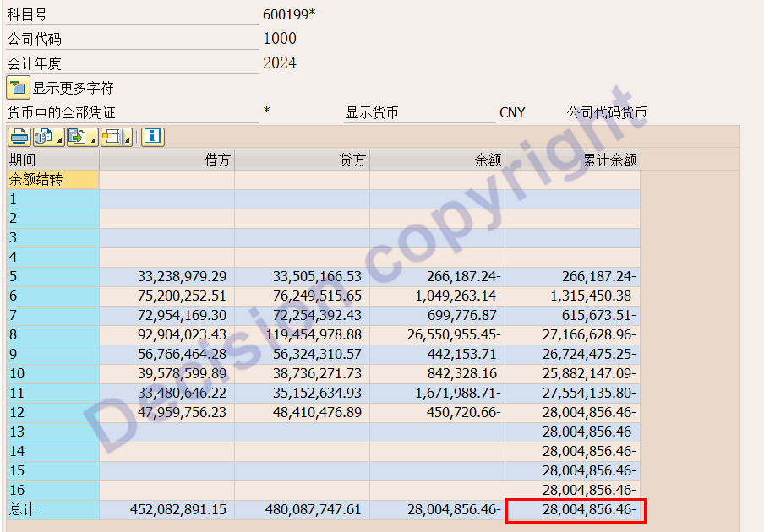Click the 贷方 column header
Image resolution: width=764 pixels, height=532 pixels.
[x=302, y=160]
